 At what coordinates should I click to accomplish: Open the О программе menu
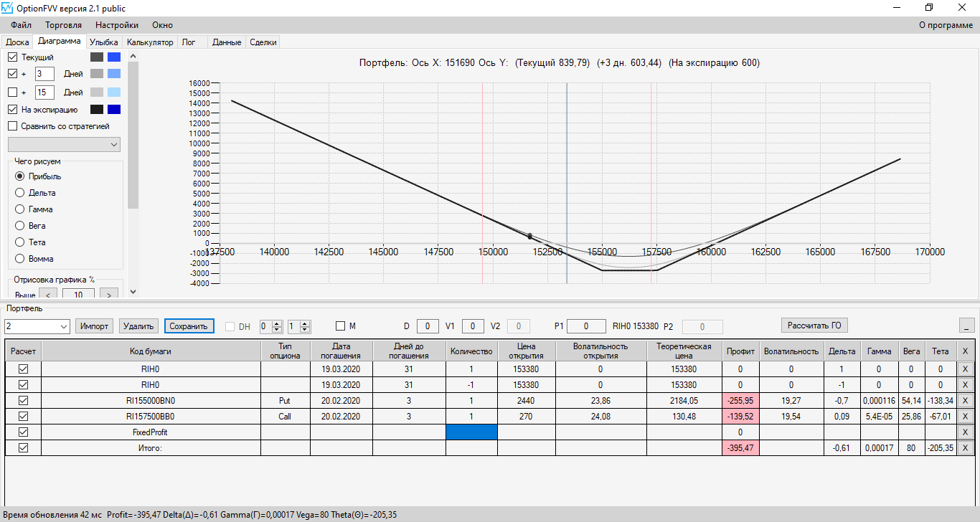tap(946, 25)
